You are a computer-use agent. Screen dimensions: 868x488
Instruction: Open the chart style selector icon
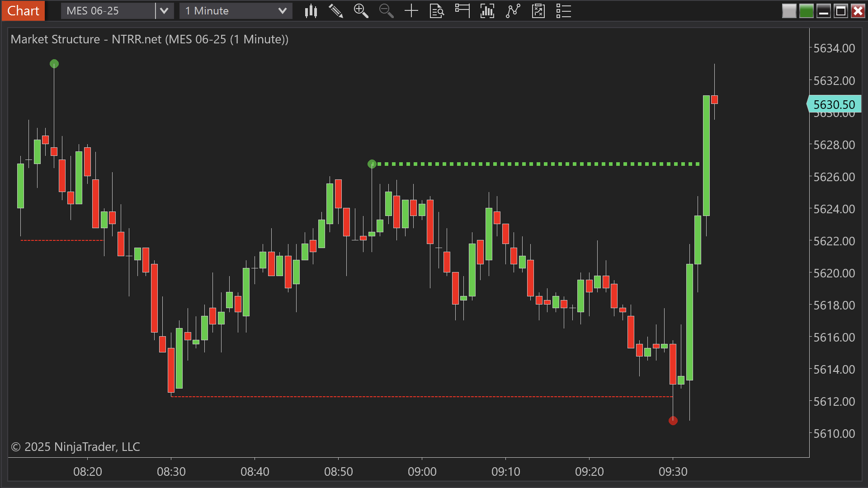point(311,11)
